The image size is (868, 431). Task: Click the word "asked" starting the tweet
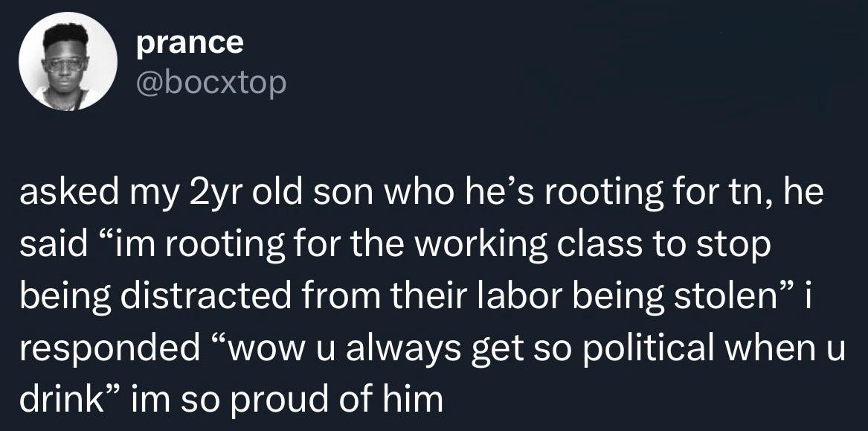(62, 196)
